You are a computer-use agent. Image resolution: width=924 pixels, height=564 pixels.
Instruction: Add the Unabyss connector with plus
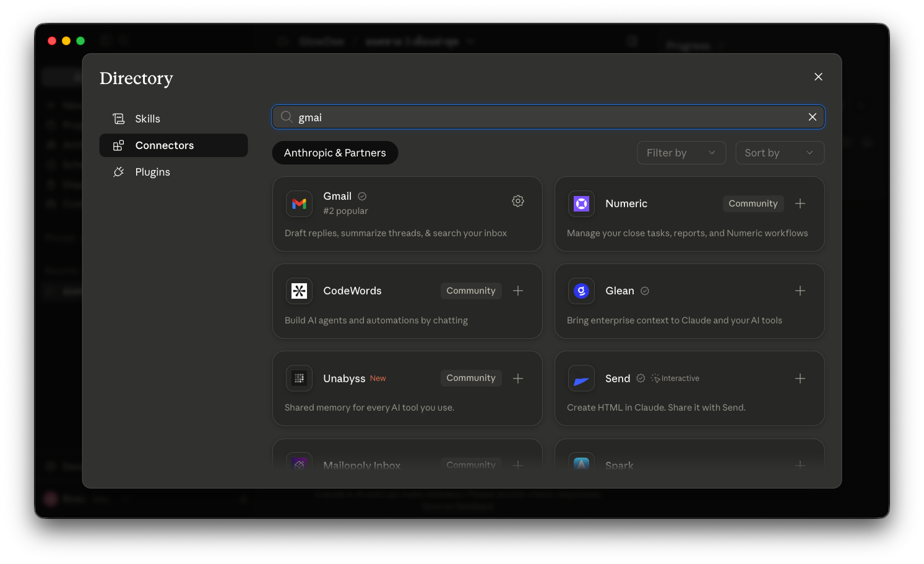(518, 378)
